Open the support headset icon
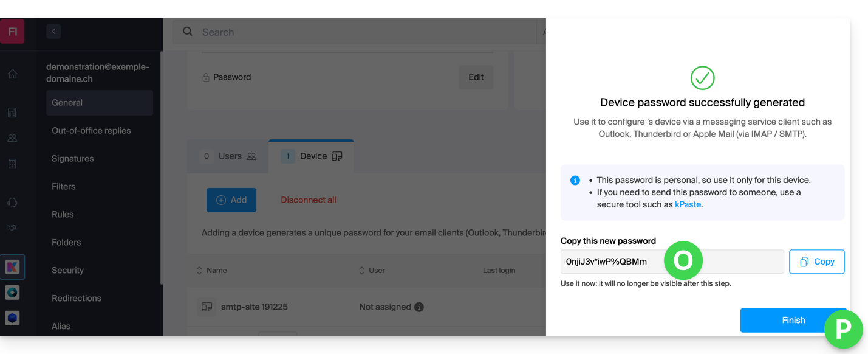868x354 pixels. [12, 203]
